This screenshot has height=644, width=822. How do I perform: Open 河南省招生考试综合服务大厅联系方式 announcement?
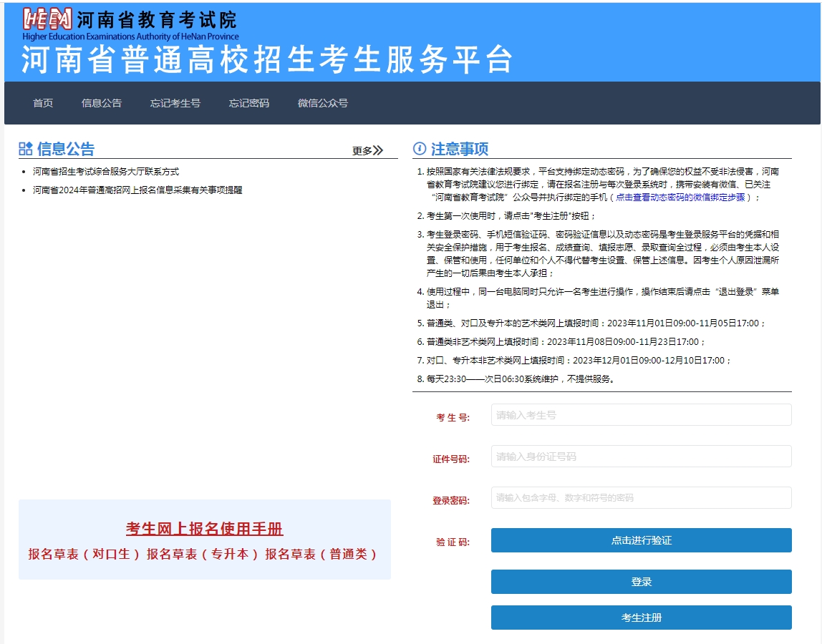tap(106, 172)
